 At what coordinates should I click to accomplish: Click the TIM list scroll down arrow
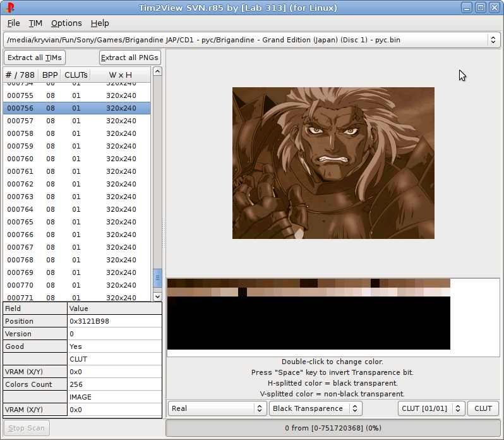click(157, 296)
